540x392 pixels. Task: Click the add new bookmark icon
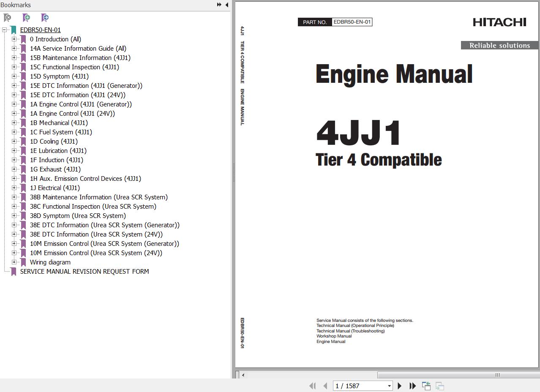point(26,18)
